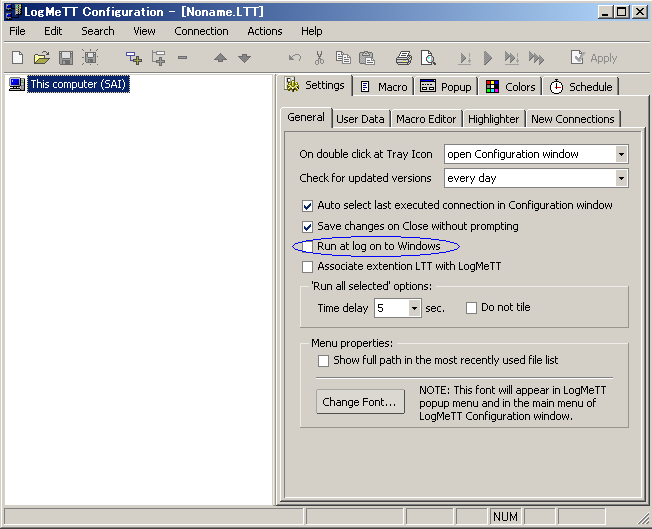
Task: Click the Print Preview magnifier icon
Action: pyautogui.click(x=428, y=58)
